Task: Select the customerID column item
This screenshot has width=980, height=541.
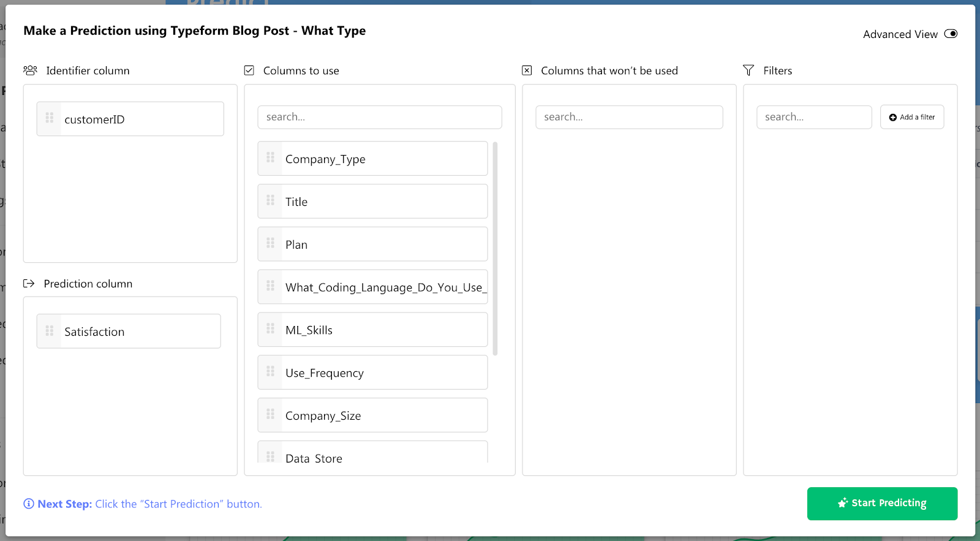Action: [130, 119]
